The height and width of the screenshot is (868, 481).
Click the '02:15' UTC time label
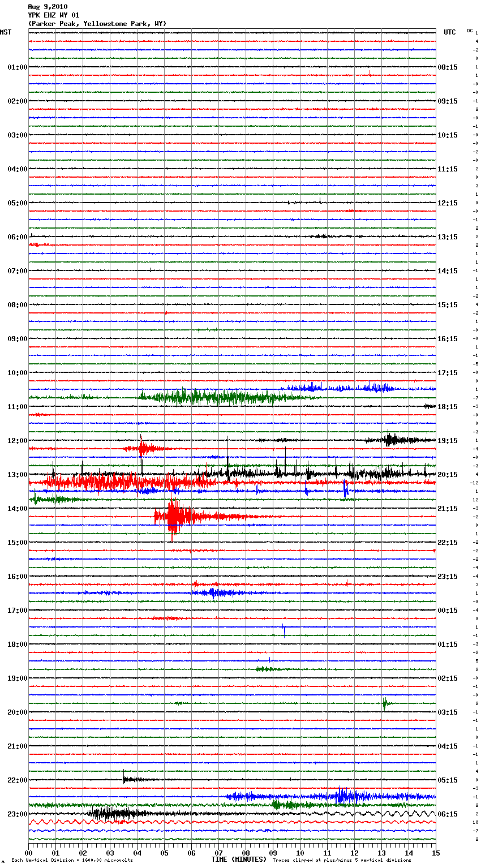point(448,678)
